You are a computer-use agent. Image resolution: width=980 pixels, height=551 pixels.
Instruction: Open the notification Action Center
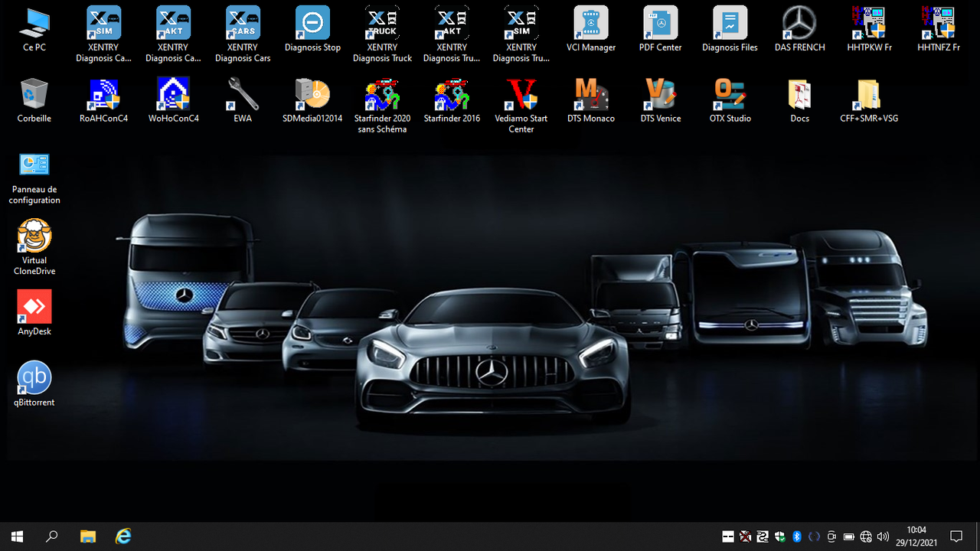956,536
